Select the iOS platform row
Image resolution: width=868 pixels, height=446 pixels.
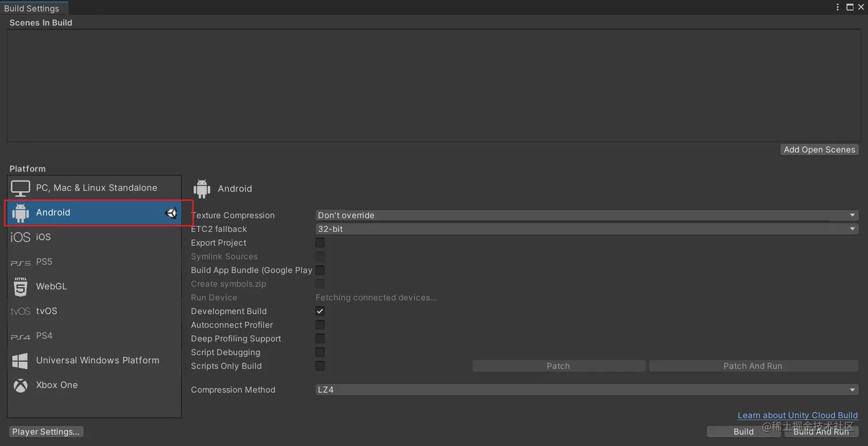pos(94,237)
